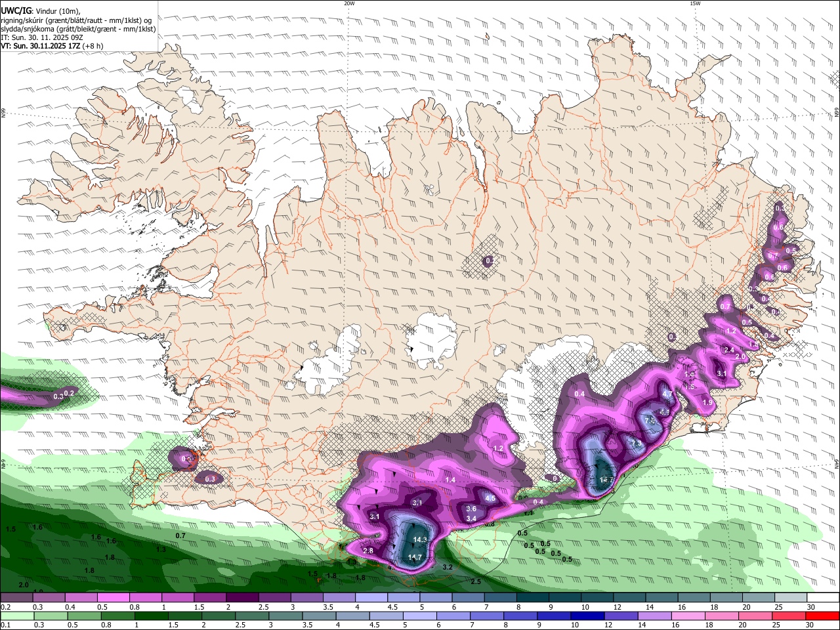Viewport: 840px width, 630px height.
Task: Select snow-scale swatch starting at 0.8
Action: point(146,598)
